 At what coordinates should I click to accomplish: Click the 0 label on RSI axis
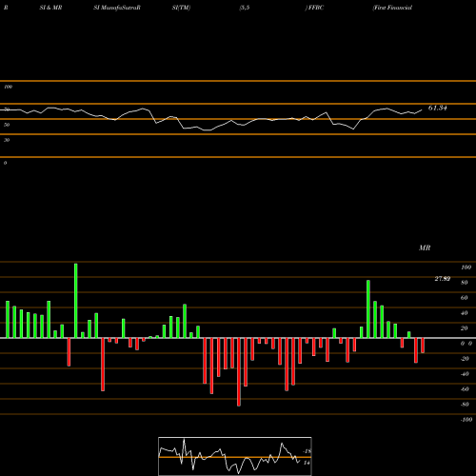tap(5, 163)
